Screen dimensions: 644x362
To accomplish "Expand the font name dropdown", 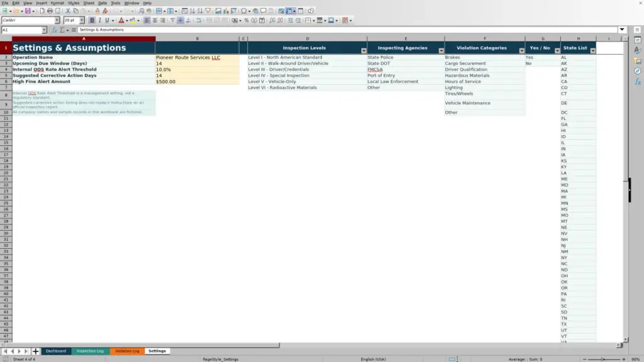I will point(57,21).
